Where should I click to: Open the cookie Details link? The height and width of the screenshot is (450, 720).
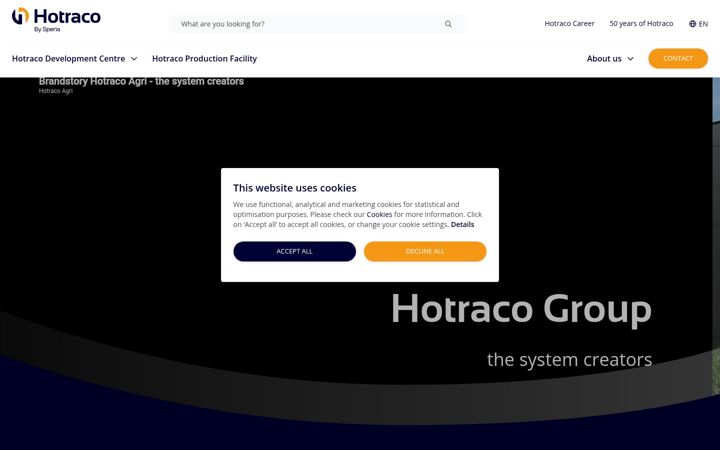click(x=462, y=225)
